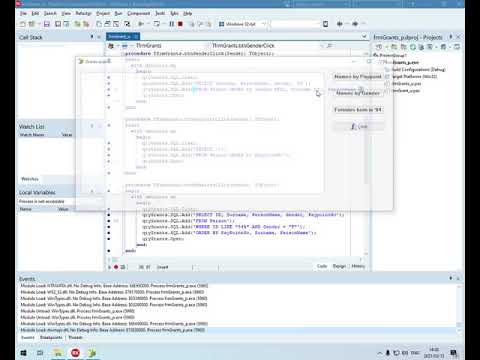
Task: Click the editor horizontal scrollbar
Action: click(237, 259)
